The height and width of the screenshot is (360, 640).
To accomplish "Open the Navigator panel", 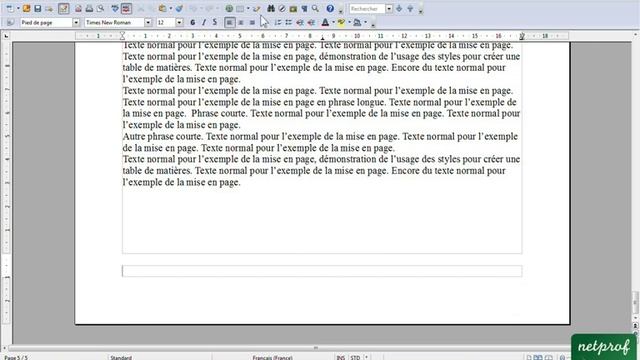I will pos(282,9).
